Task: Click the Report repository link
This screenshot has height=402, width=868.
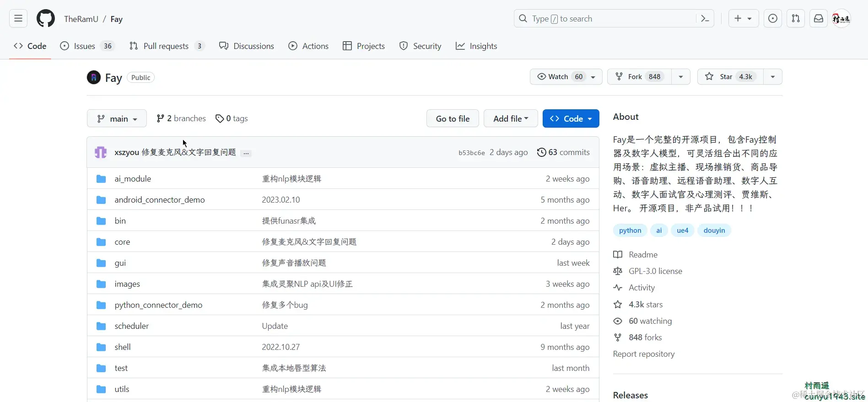Action: pos(644,354)
